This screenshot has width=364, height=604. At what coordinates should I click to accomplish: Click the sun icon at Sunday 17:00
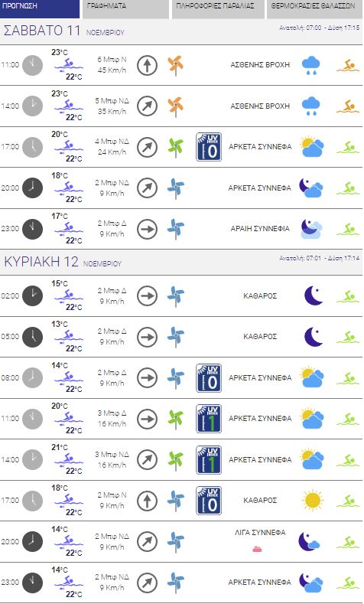[x=313, y=501]
